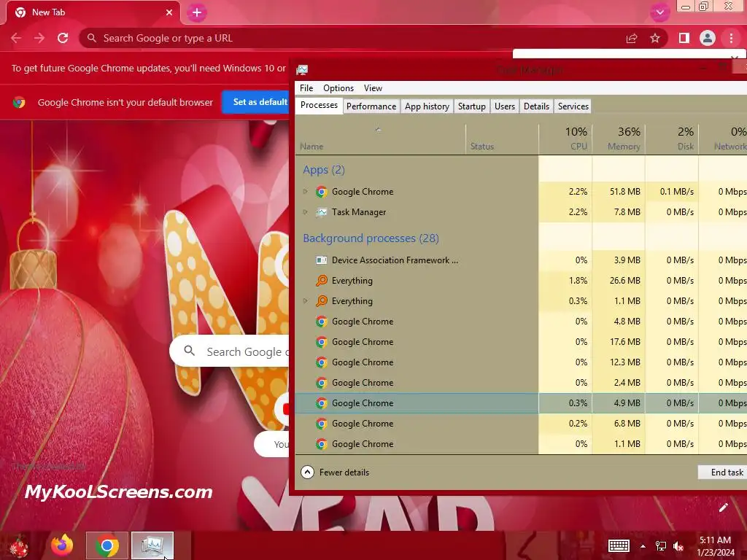Switch to Chrome taskbar button
747x560 pixels.
pos(107,545)
